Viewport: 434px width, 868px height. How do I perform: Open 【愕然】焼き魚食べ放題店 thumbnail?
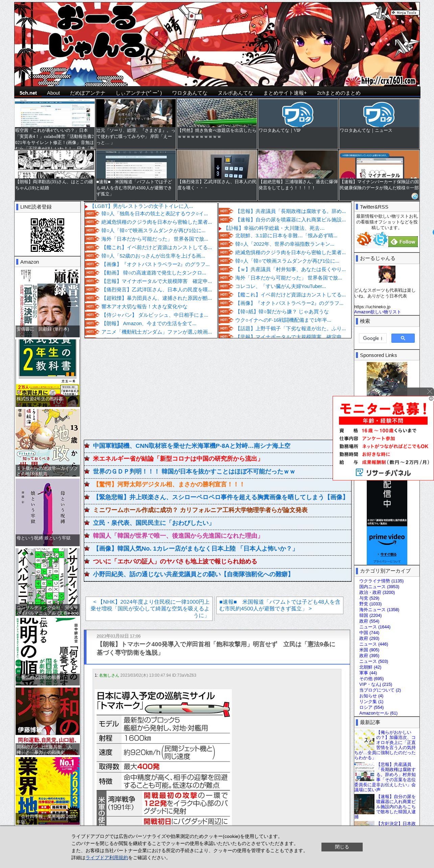(x=217, y=124)
